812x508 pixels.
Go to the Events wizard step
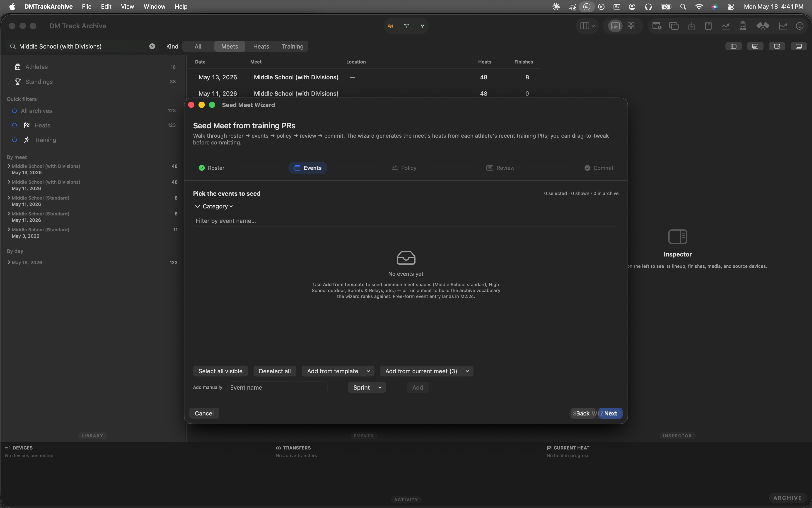point(308,168)
